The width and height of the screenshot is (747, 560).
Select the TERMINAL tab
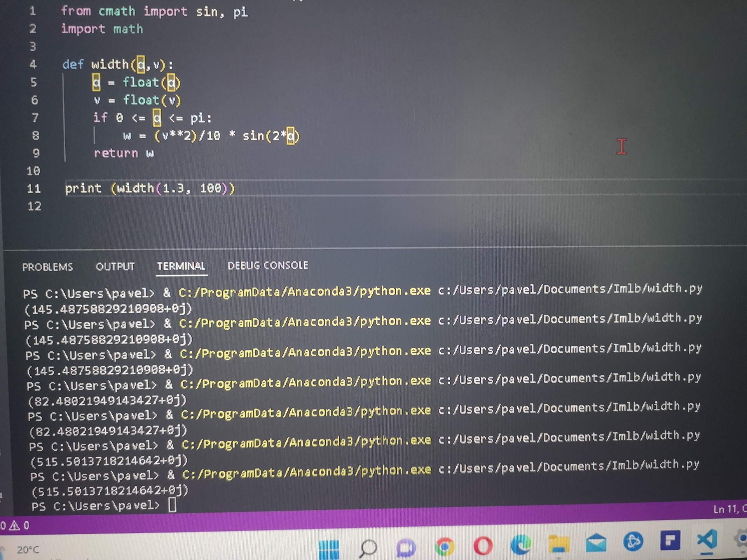coord(182,266)
